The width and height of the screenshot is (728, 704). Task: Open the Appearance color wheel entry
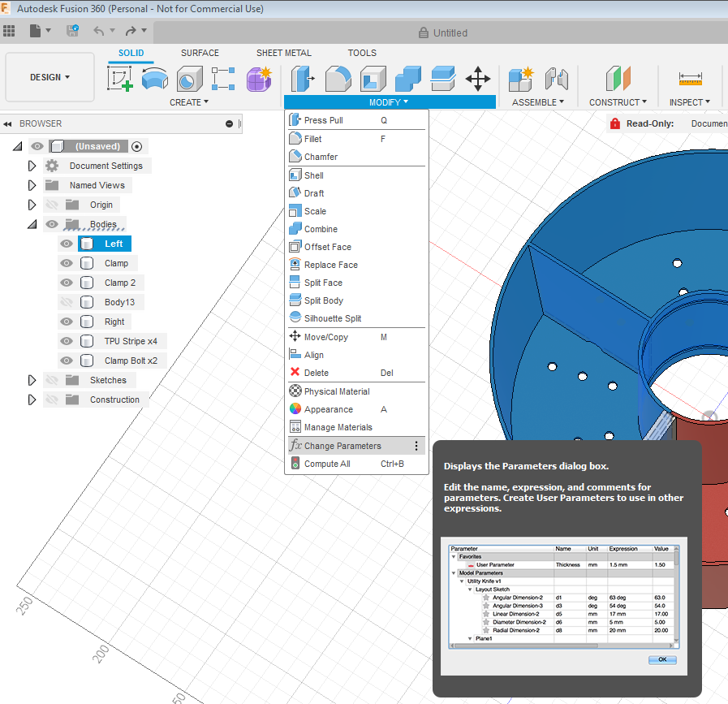click(356, 409)
